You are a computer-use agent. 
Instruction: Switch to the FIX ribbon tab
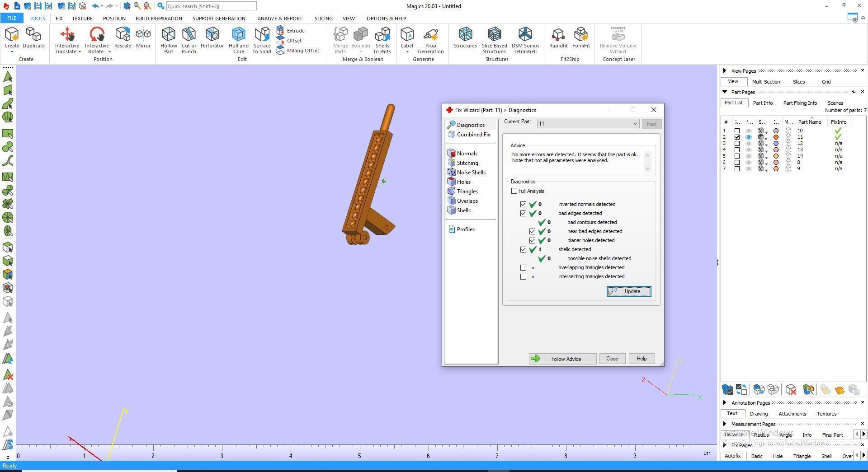tap(59, 19)
